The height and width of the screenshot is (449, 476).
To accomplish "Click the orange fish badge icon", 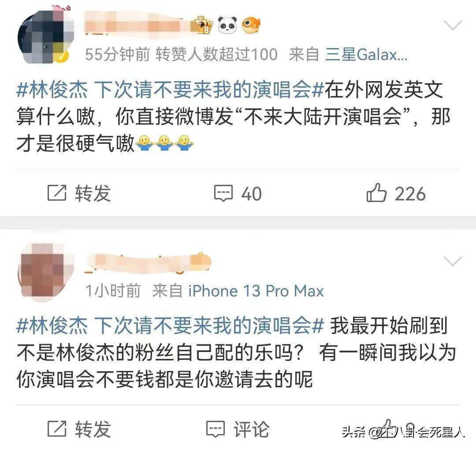I will tap(251, 25).
